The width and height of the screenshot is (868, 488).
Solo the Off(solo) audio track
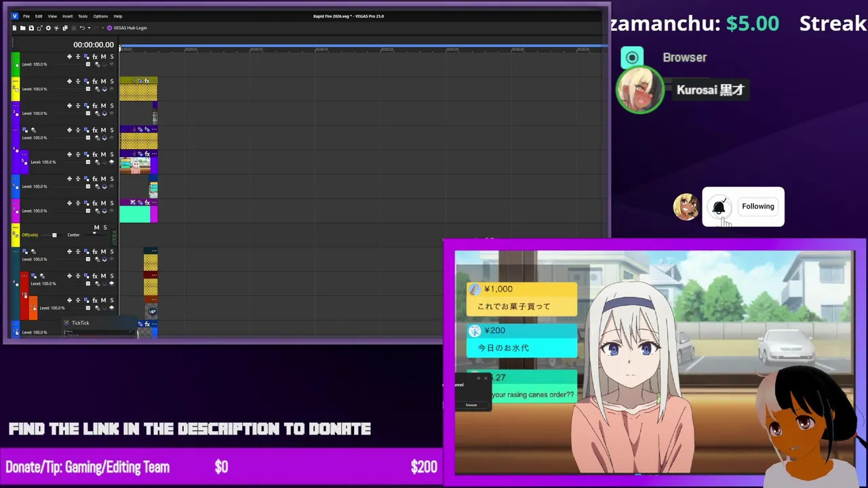point(105,227)
